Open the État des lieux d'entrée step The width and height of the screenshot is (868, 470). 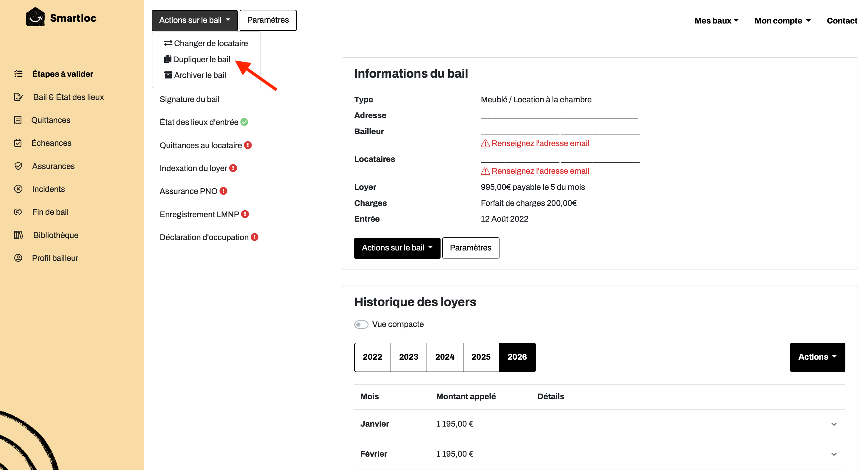pyautogui.click(x=199, y=122)
